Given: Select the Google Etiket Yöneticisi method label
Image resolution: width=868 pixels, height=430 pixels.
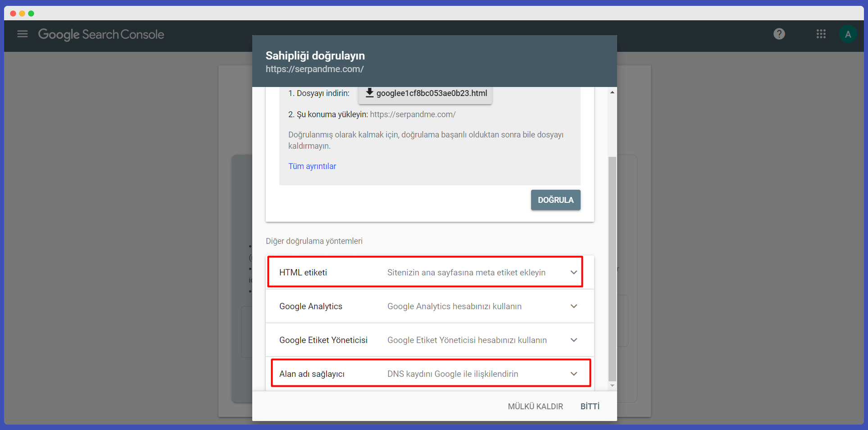Looking at the screenshot, I should pyautogui.click(x=323, y=340).
